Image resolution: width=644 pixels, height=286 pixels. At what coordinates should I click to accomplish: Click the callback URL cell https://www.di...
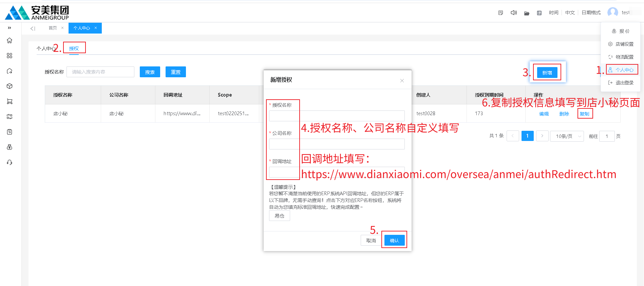click(182, 114)
